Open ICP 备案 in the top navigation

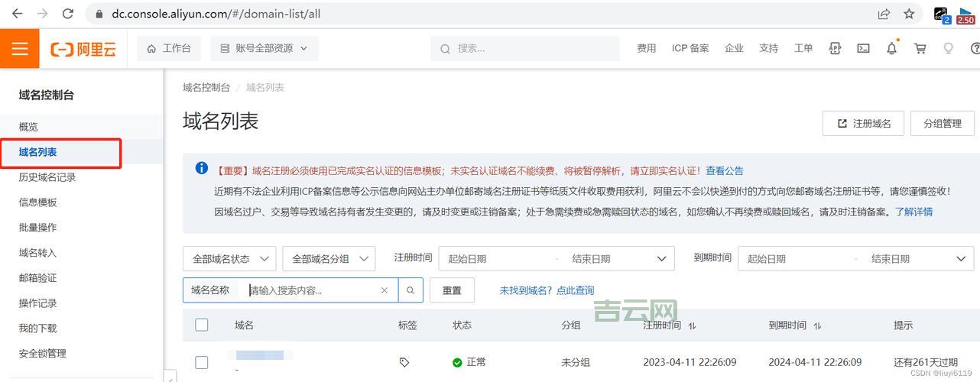[690, 48]
